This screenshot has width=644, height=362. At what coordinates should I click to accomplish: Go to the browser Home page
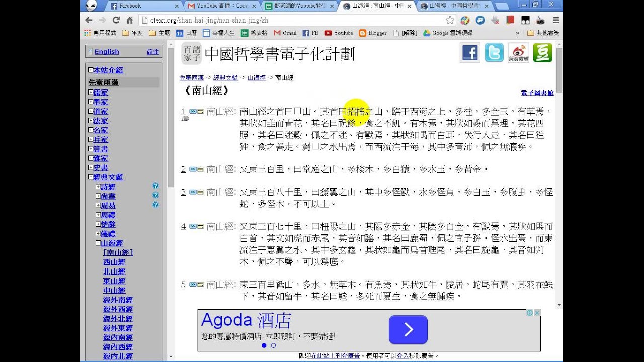pos(129,20)
